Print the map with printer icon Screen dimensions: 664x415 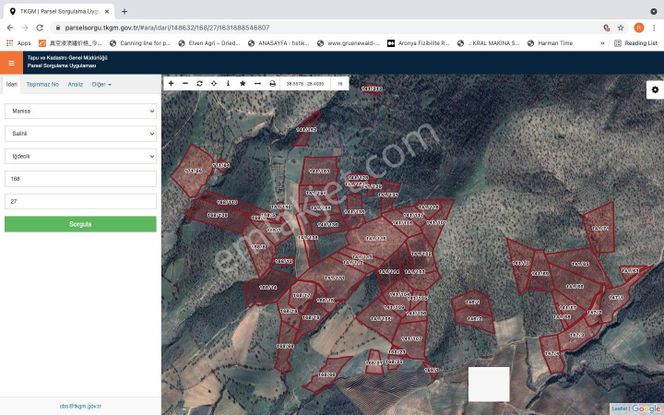tap(272, 84)
